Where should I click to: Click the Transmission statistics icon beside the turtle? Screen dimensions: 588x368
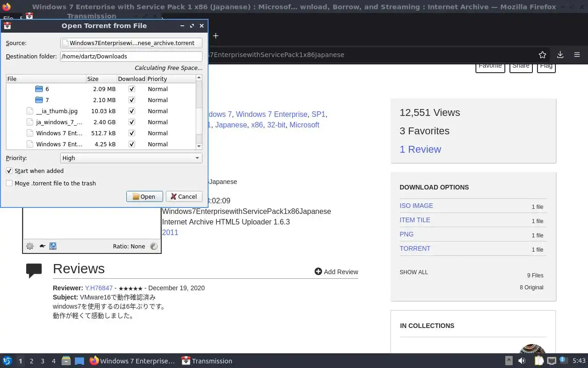click(x=53, y=246)
